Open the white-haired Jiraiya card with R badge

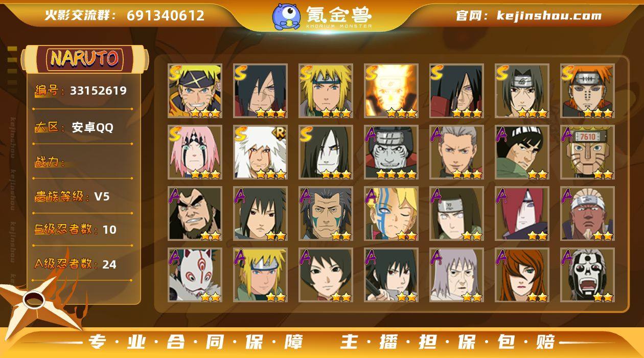[260, 152]
